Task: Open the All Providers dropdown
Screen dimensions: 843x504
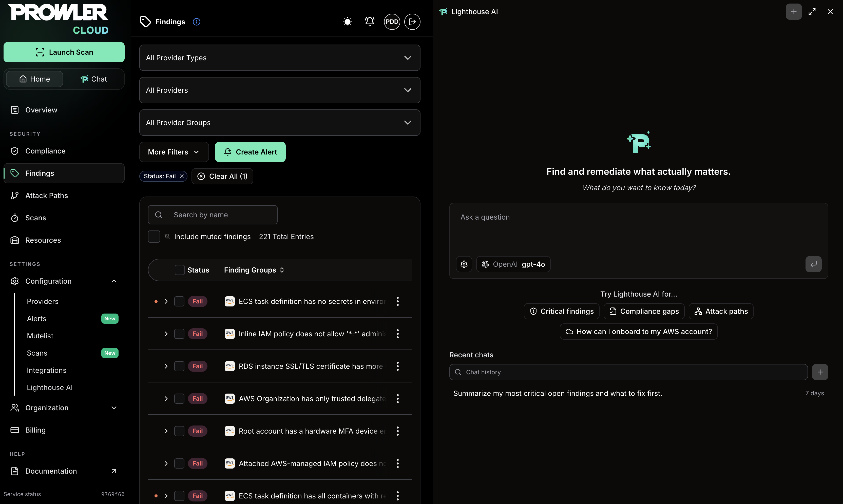Action: [280, 90]
